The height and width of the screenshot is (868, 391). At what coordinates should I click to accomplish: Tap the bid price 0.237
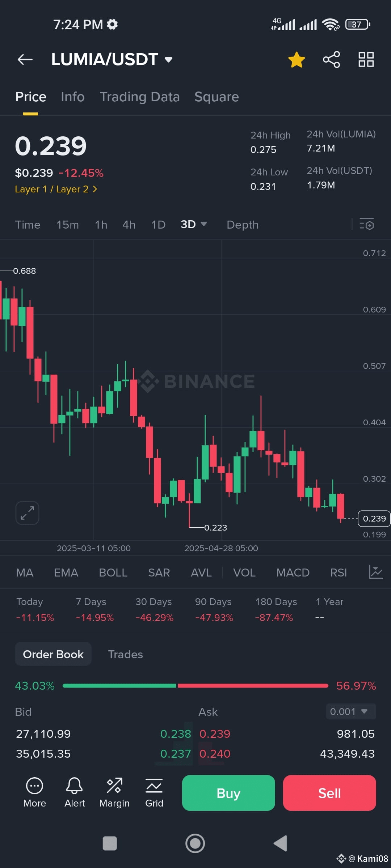pyautogui.click(x=176, y=754)
